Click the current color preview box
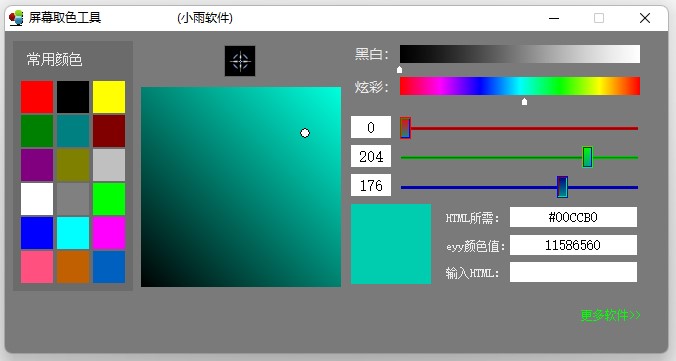 [x=391, y=244]
